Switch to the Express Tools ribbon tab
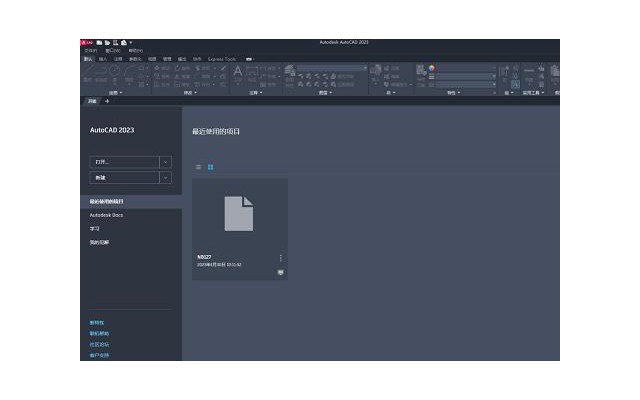 [x=222, y=59]
